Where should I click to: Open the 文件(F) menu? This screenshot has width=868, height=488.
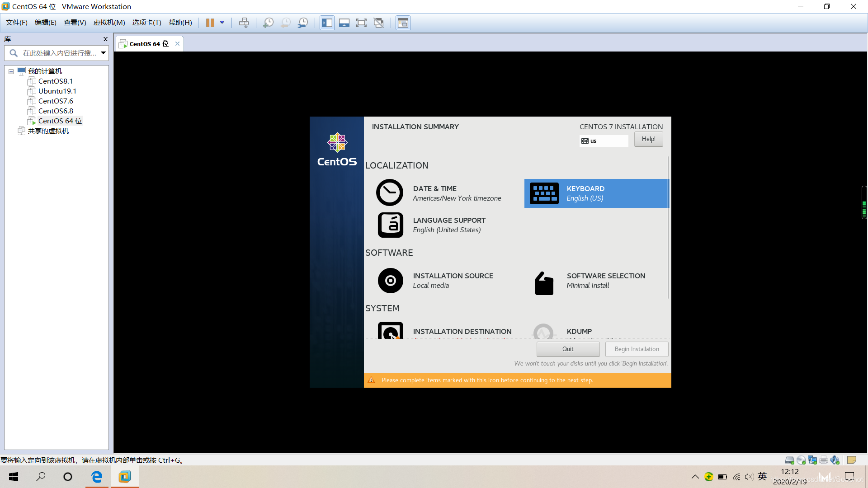[x=16, y=23]
